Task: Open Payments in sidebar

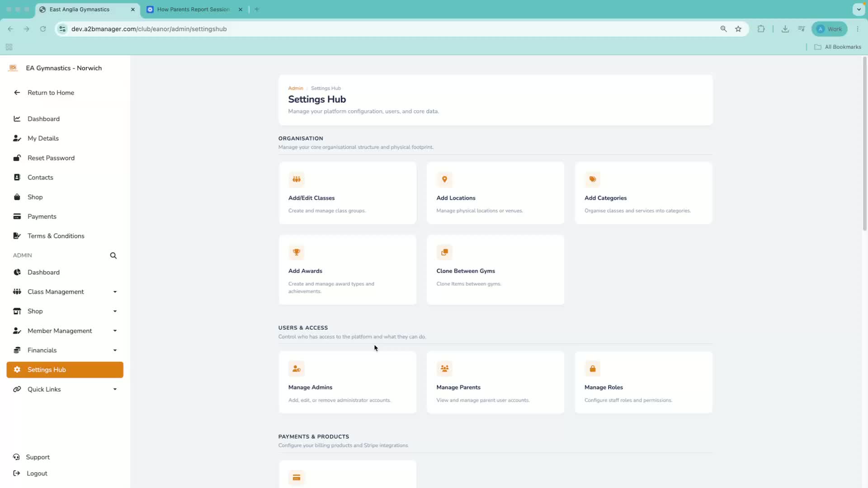Action: [65, 216]
